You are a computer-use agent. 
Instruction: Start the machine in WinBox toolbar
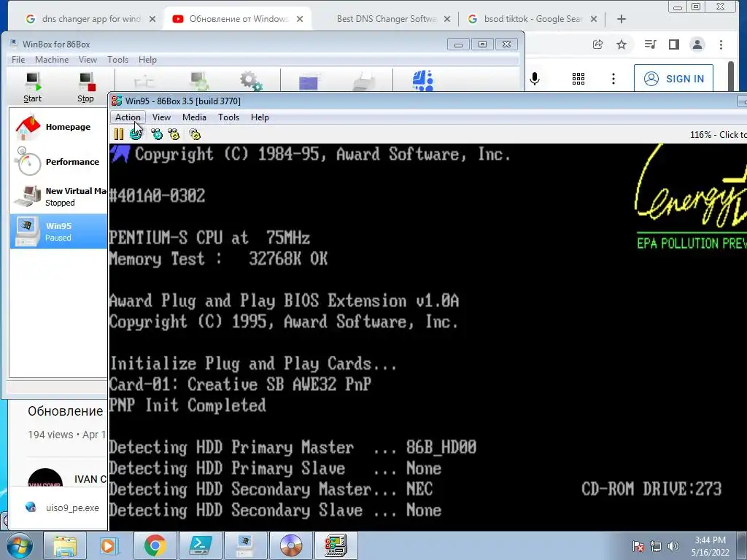pos(32,87)
